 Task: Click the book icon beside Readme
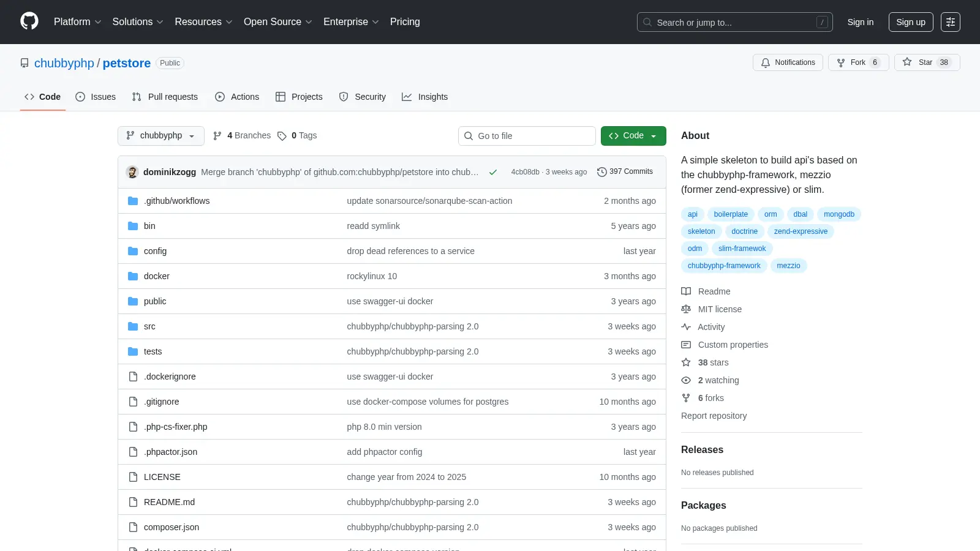tap(686, 291)
